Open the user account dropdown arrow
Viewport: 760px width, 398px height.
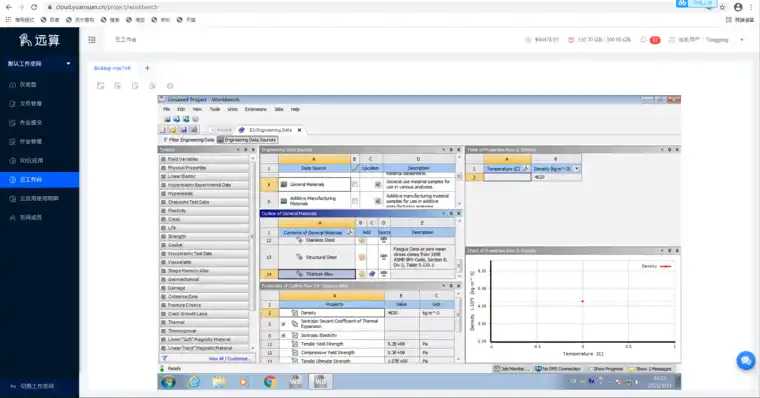742,40
